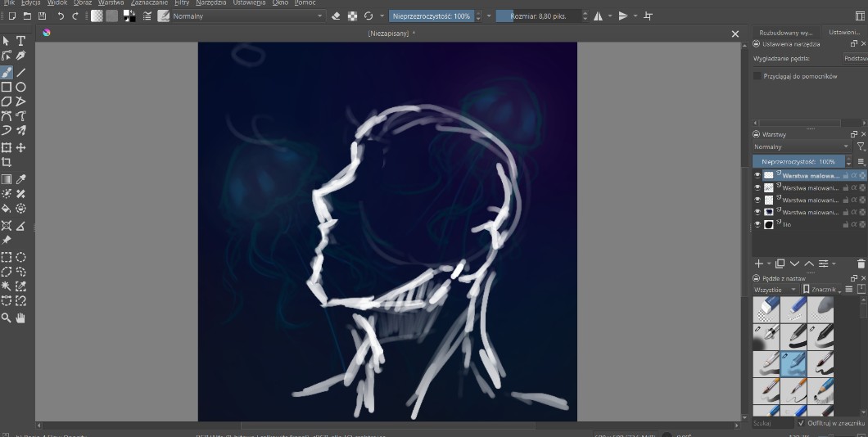The width and height of the screenshot is (868, 437).
Task: Hide the Tło layer with eye icon
Action: click(757, 224)
